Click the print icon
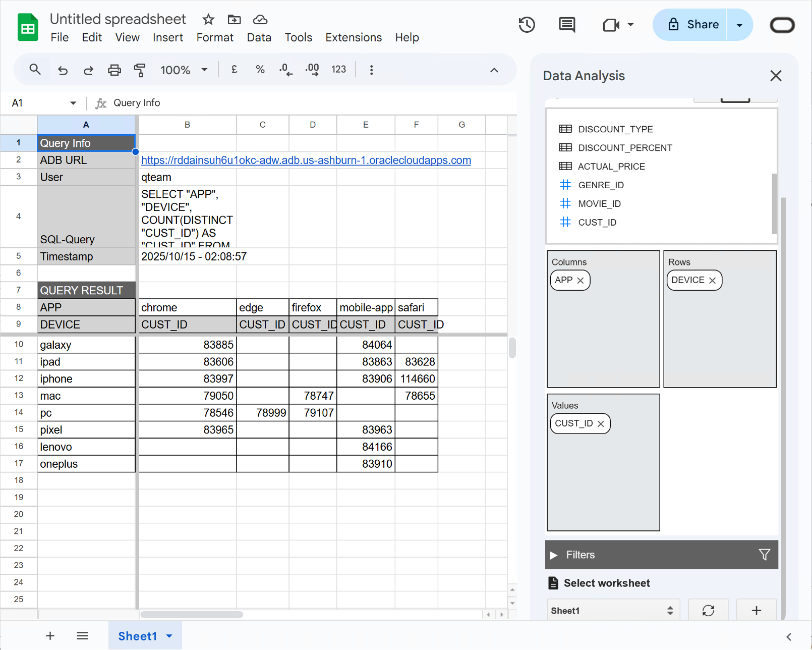 tap(114, 70)
